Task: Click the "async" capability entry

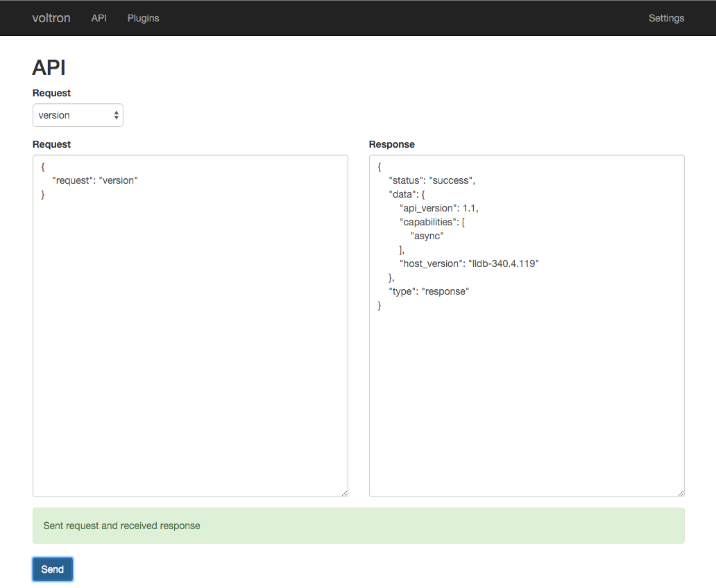Action: pos(426,236)
